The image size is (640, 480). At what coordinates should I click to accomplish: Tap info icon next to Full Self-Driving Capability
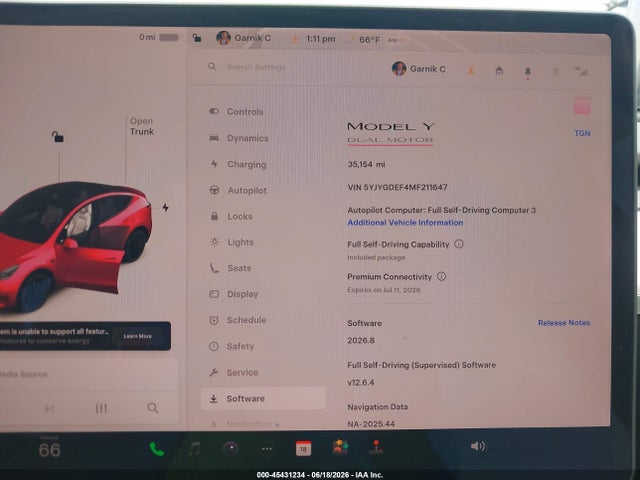point(459,244)
